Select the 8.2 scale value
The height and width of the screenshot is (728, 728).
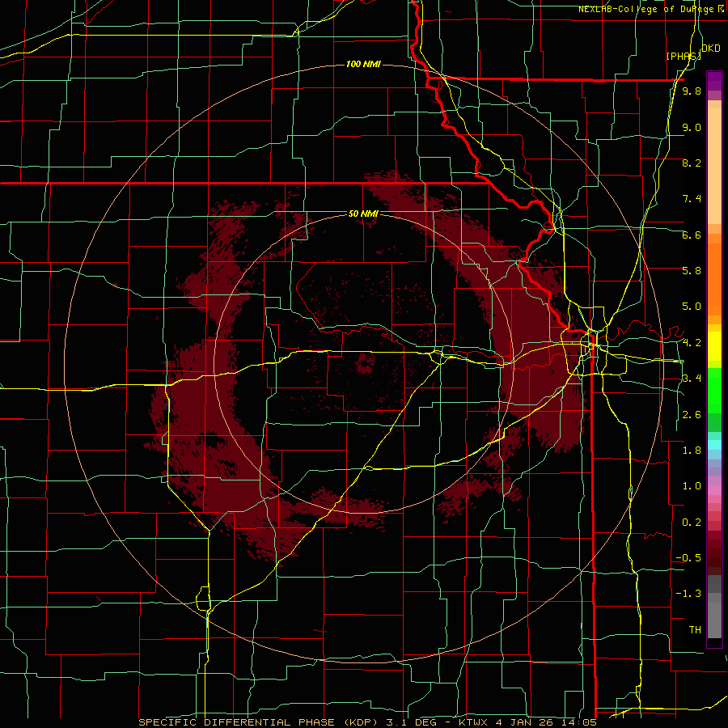point(692,163)
